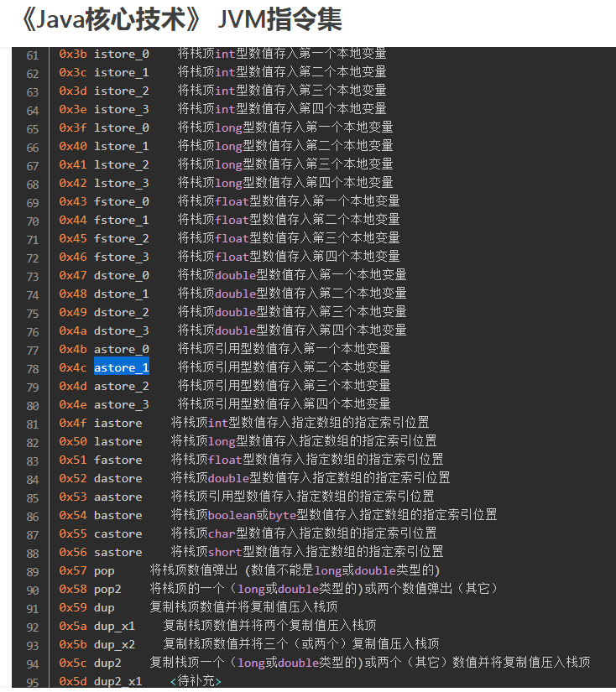Click opcode 0x48 on line 74
This screenshot has height=692, width=616.
click(x=73, y=294)
